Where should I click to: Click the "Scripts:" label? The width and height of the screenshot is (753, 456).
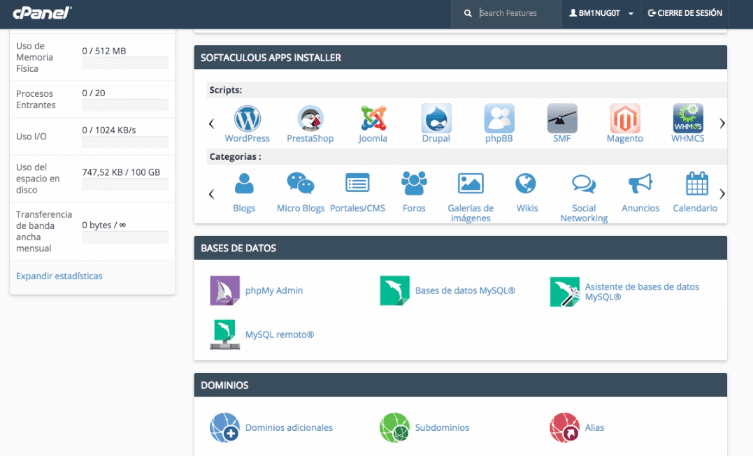225,90
